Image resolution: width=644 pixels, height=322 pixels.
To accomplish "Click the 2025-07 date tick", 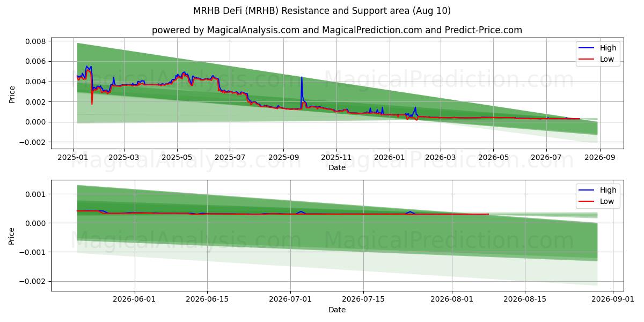I will [x=230, y=158].
